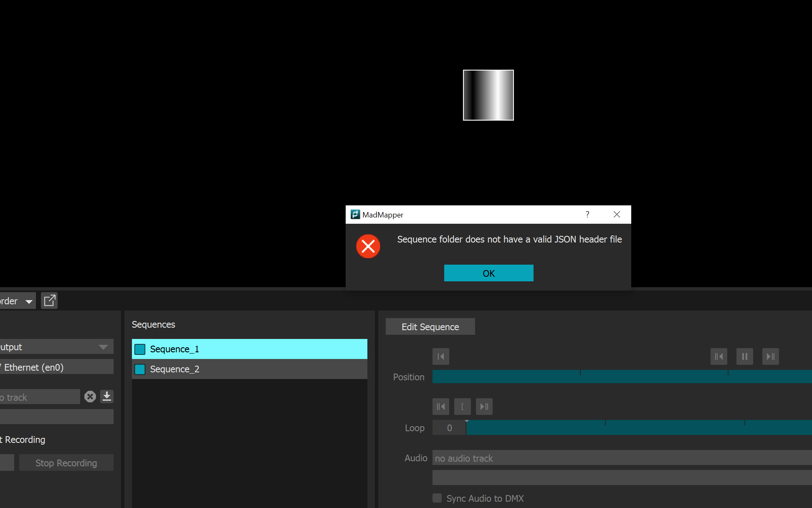Click previous frame transport button
The width and height of the screenshot is (812, 508).
click(x=718, y=356)
